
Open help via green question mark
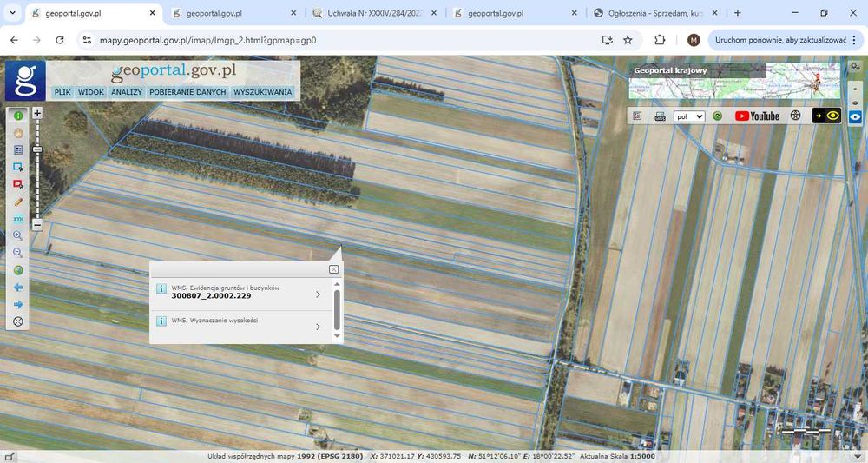pyautogui.click(x=718, y=116)
